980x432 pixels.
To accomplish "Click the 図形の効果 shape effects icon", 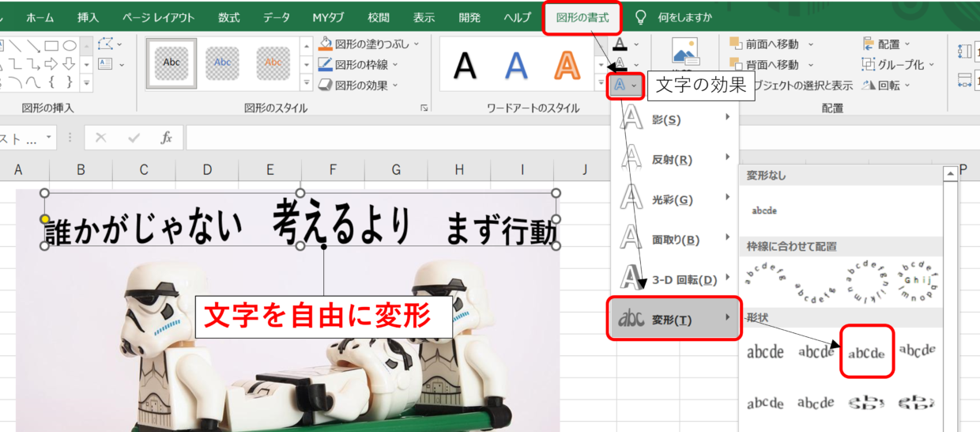I will point(326,84).
